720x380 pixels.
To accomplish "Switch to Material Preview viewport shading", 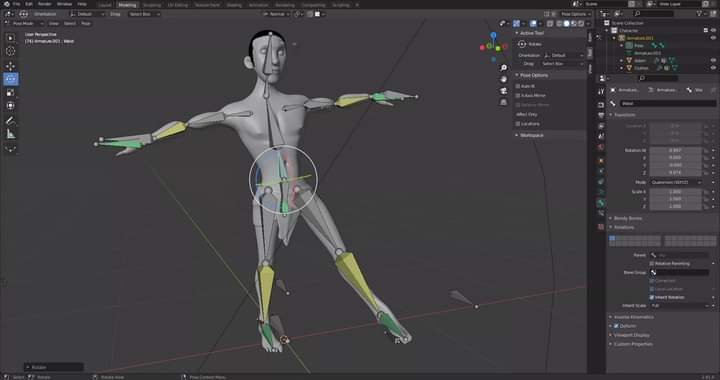I will [574, 23].
